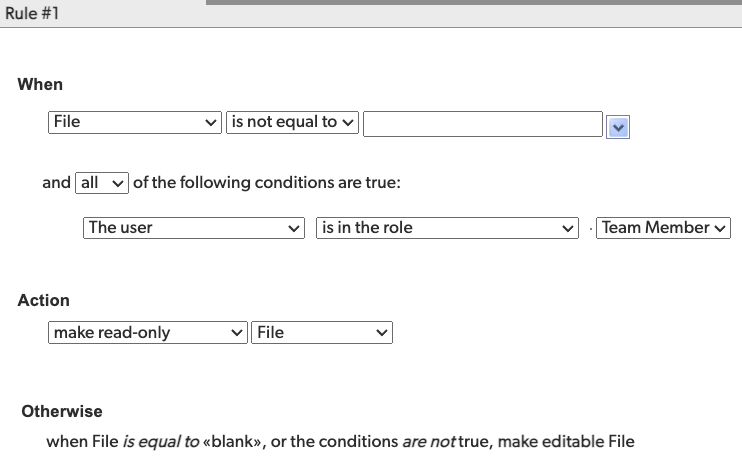This screenshot has height=461, width=742.
Task: Open the Team Member role dropdown
Action: coord(665,228)
